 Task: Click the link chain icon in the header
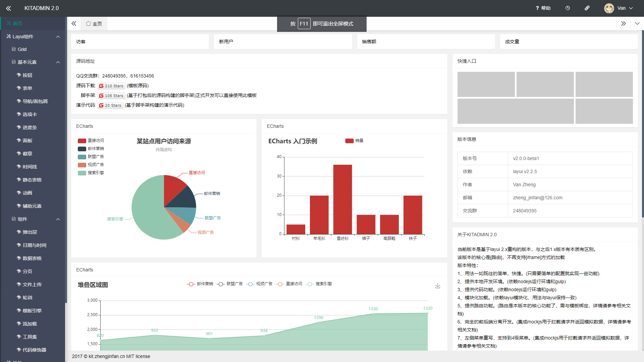click(587, 8)
